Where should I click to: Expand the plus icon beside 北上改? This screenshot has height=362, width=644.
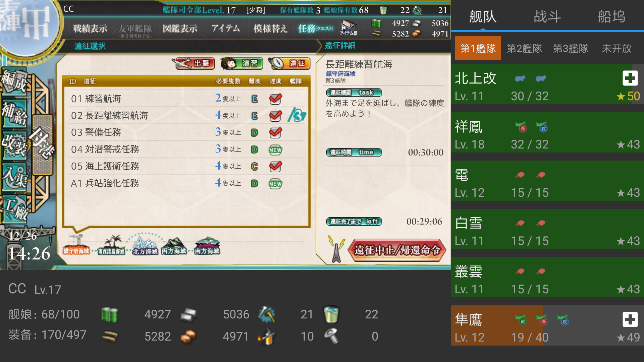tap(630, 78)
